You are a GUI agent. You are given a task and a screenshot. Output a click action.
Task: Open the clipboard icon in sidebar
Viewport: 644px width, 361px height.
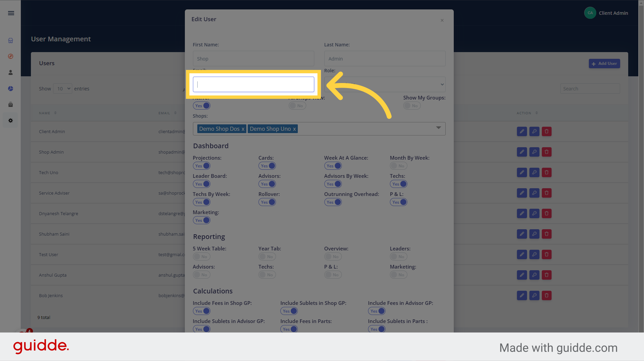[x=11, y=105]
